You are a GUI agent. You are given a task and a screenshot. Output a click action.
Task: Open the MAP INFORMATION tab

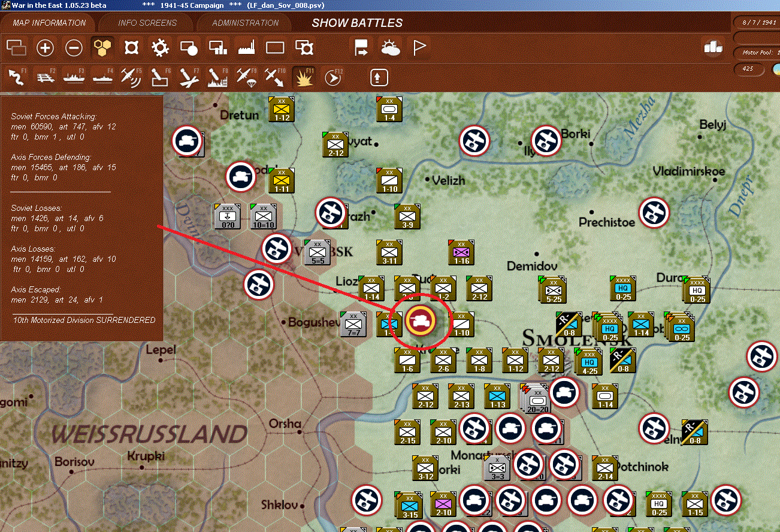click(x=50, y=23)
